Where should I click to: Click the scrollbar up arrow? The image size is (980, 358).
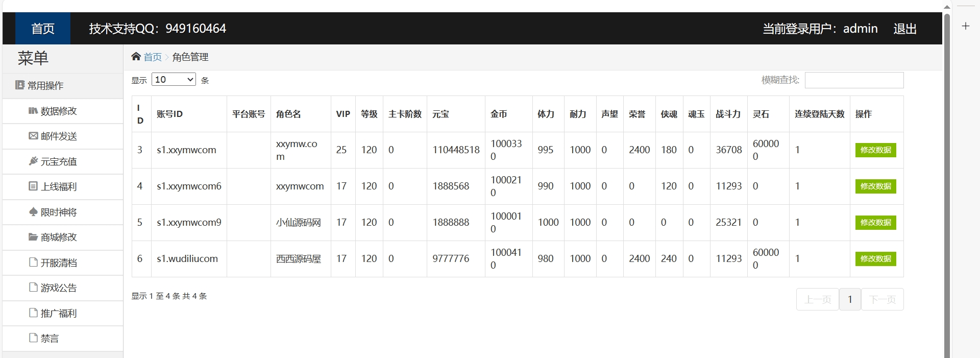[x=947, y=7]
